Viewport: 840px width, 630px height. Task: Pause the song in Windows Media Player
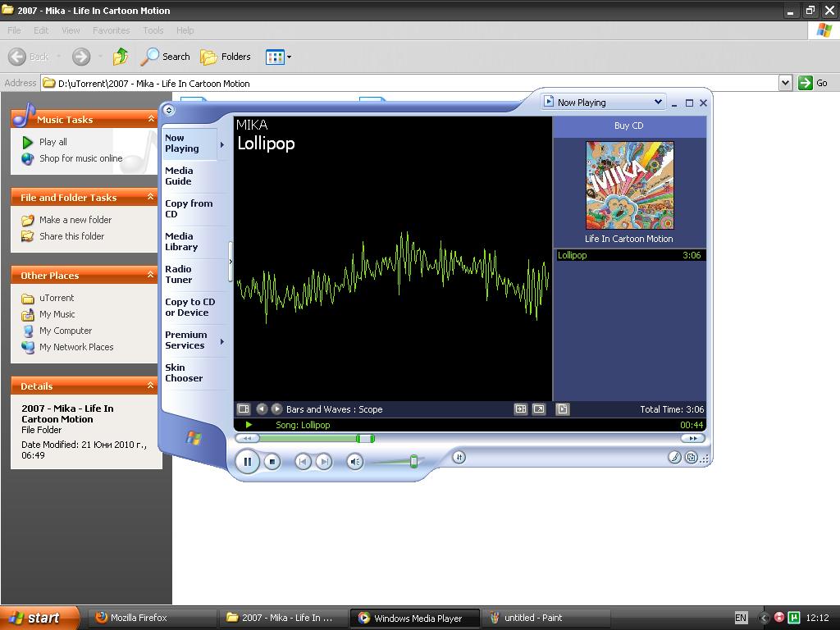click(247, 461)
